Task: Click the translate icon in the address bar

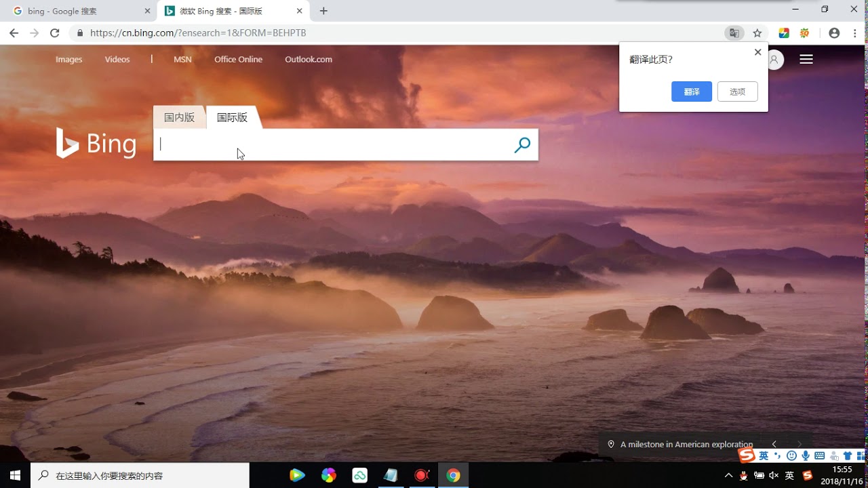Action: [x=734, y=33]
